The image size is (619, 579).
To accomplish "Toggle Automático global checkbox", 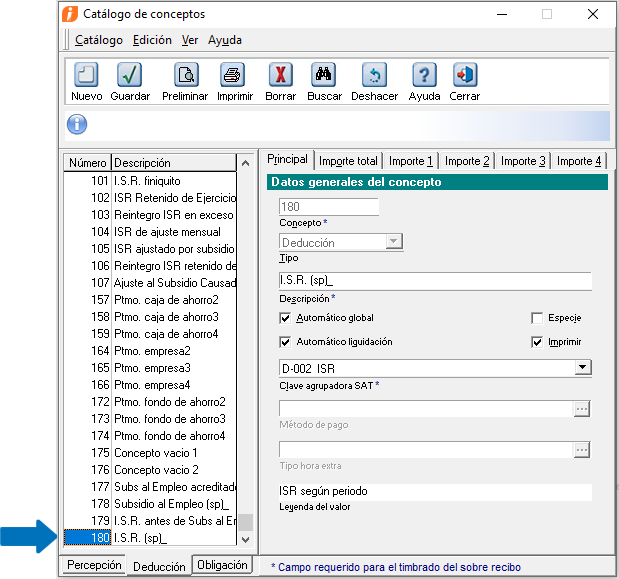I will 286,318.
